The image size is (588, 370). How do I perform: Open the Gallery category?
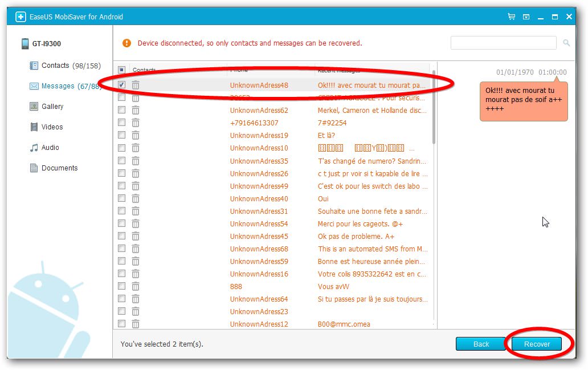[x=47, y=107]
